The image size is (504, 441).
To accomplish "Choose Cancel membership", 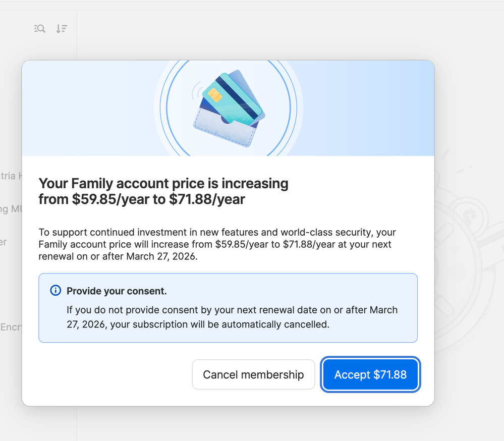I will point(253,374).
